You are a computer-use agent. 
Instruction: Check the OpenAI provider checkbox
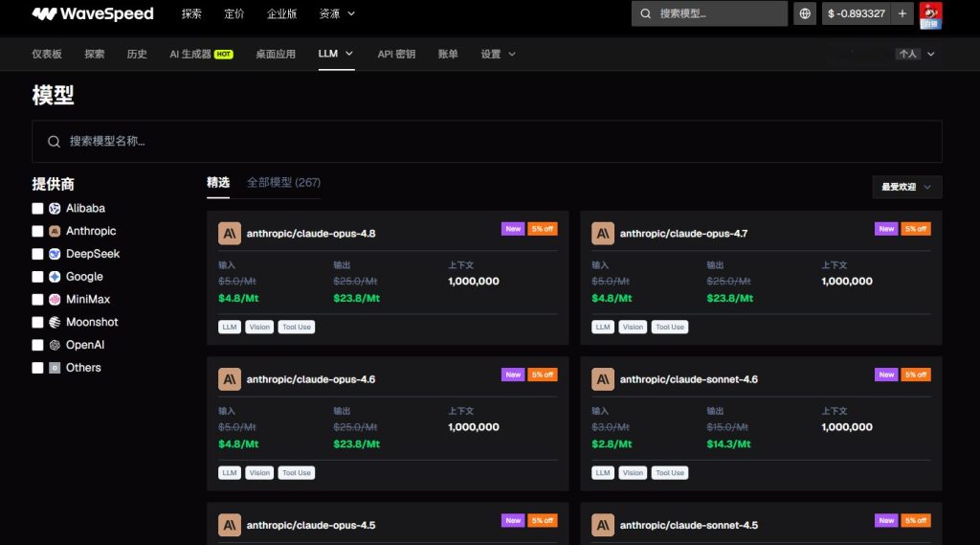point(37,345)
